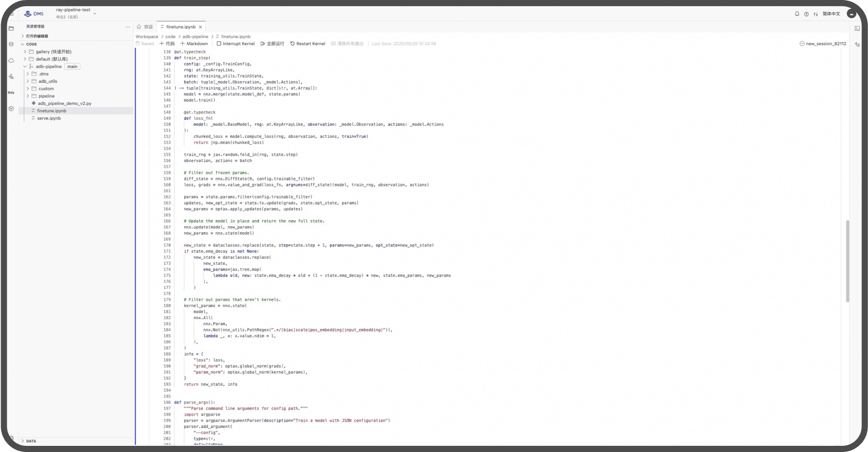
Task: Click the Interrupt Kernel square button
Action: pyautogui.click(x=235, y=44)
